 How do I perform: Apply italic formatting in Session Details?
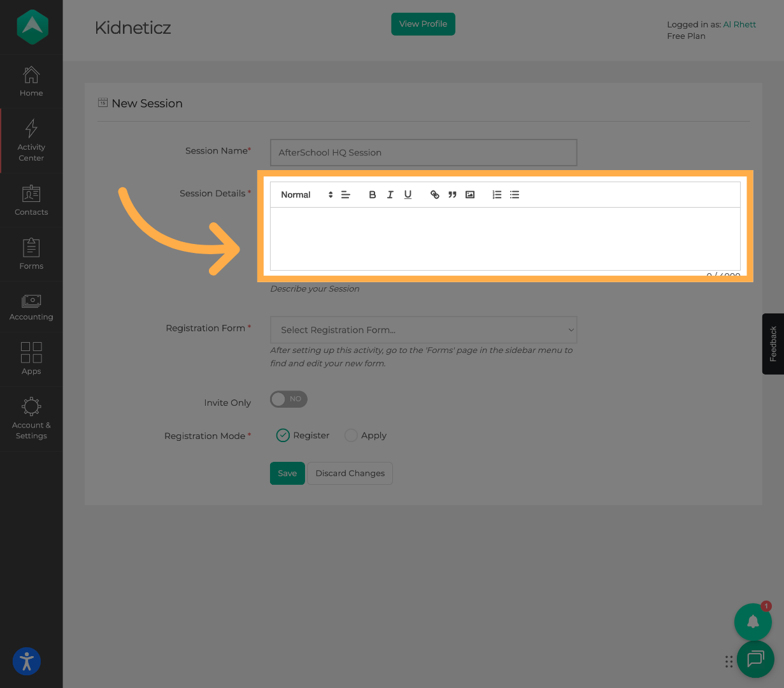tap(390, 195)
